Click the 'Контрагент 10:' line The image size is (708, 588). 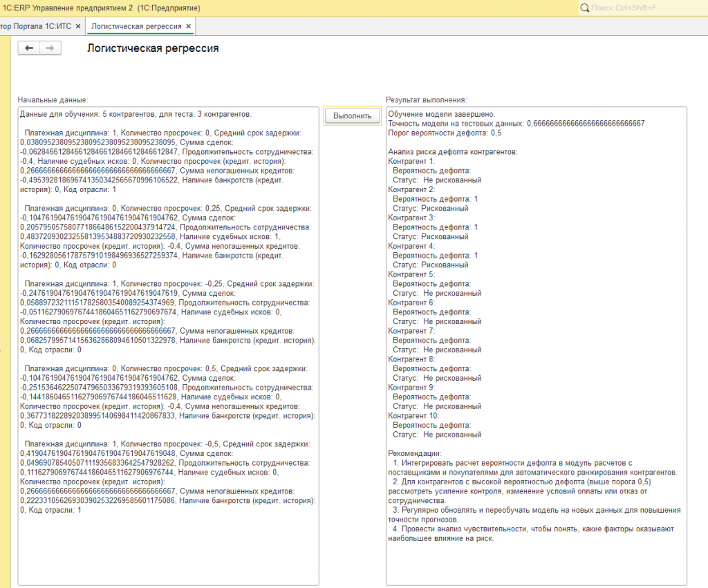(x=413, y=416)
